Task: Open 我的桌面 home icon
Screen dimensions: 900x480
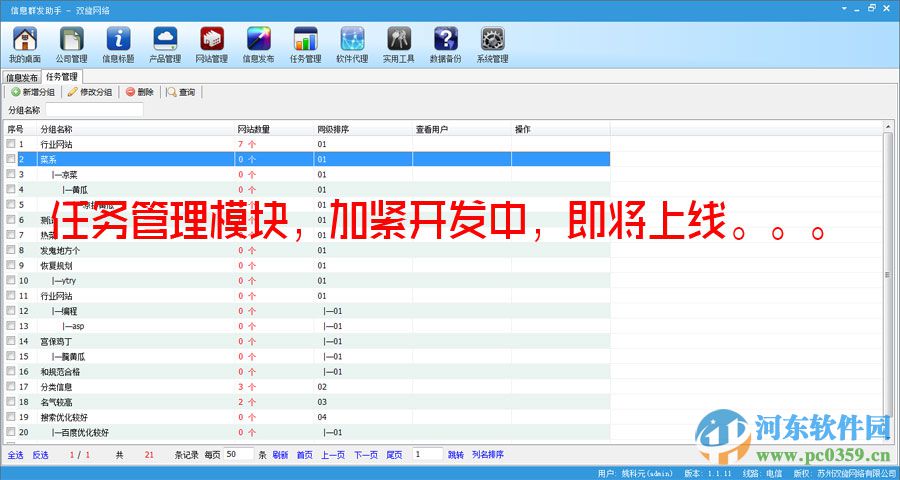Action: tap(25, 44)
